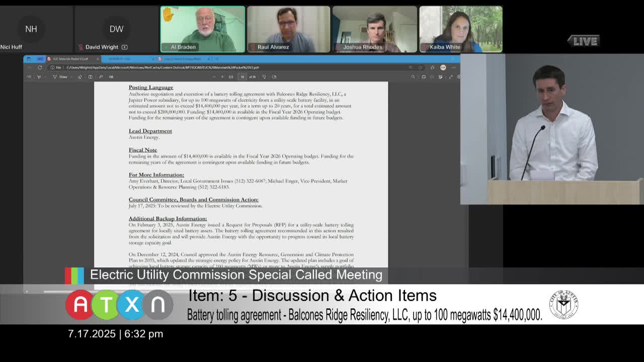Activate the Draw tool in PDF toolbar
Screen dimensions: 644x362
tap(59, 77)
